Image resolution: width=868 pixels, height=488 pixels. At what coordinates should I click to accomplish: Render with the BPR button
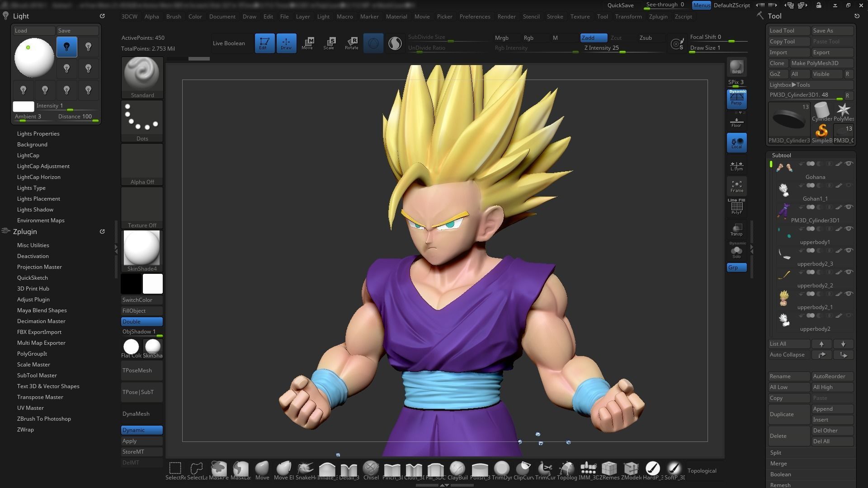736,67
